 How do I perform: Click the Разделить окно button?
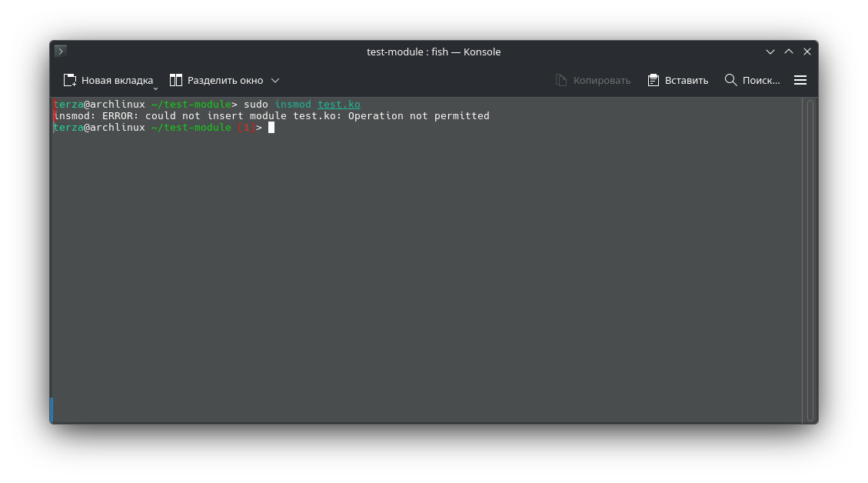click(x=217, y=80)
